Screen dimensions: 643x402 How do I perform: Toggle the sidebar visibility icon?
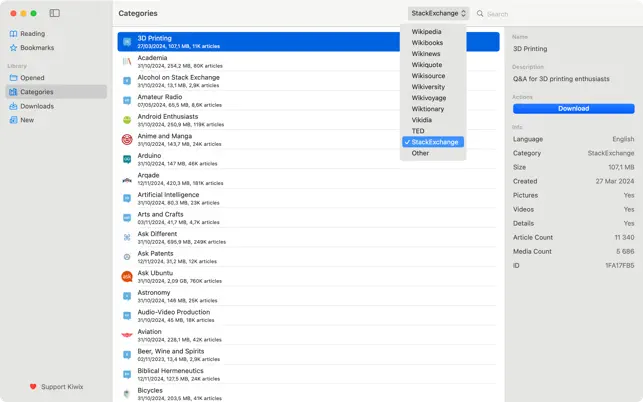click(55, 13)
